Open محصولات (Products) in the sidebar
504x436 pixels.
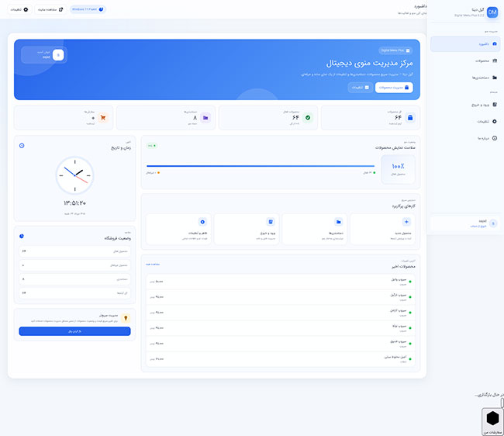coord(465,61)
